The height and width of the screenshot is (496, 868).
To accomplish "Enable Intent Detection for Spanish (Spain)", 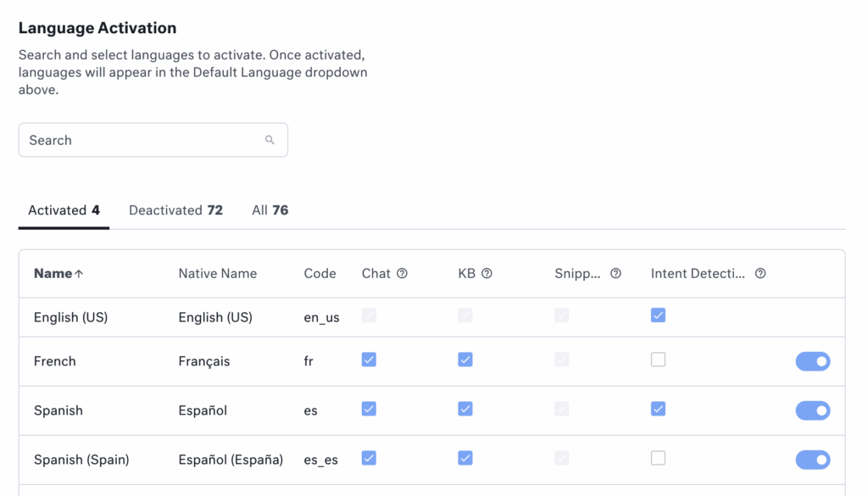I will (x=658, y=459).
